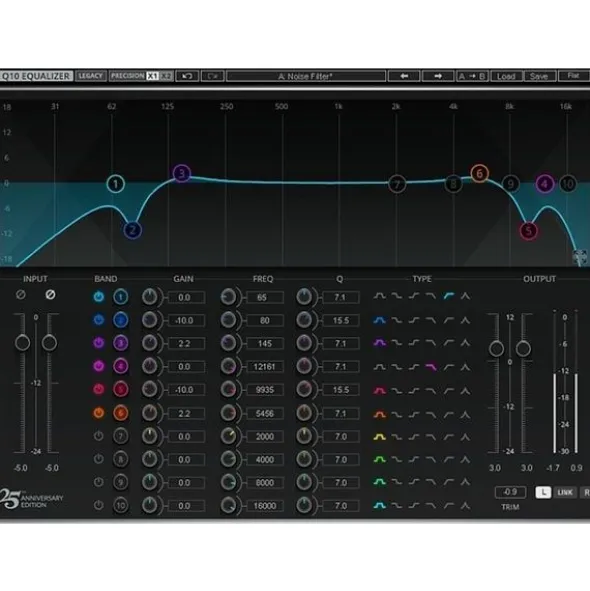The height and width of the screenshot is (591, 590).
Task: Click band 7 frequency knob
Action: 228,436
